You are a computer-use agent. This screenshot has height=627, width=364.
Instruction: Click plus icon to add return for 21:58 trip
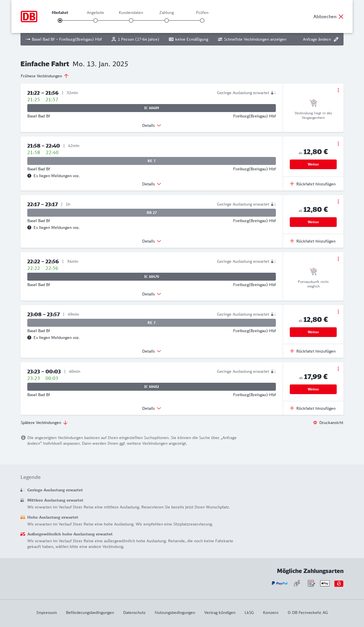pyautogui.click(x=292, y=184)
